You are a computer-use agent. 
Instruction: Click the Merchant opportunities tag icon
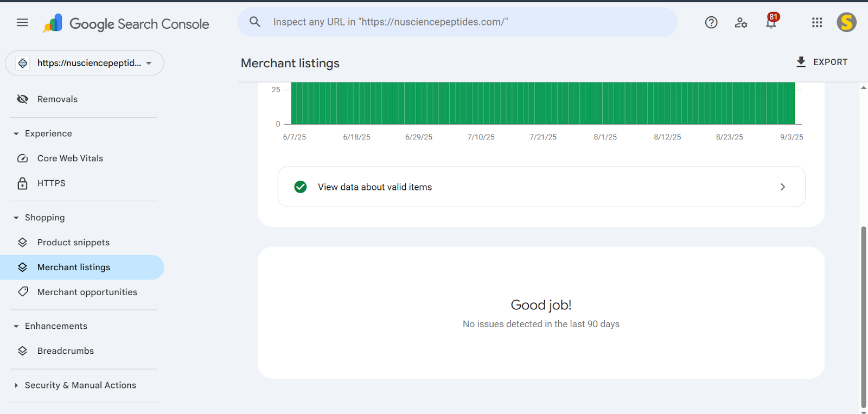pyautogui.click(x=23, y=292)
